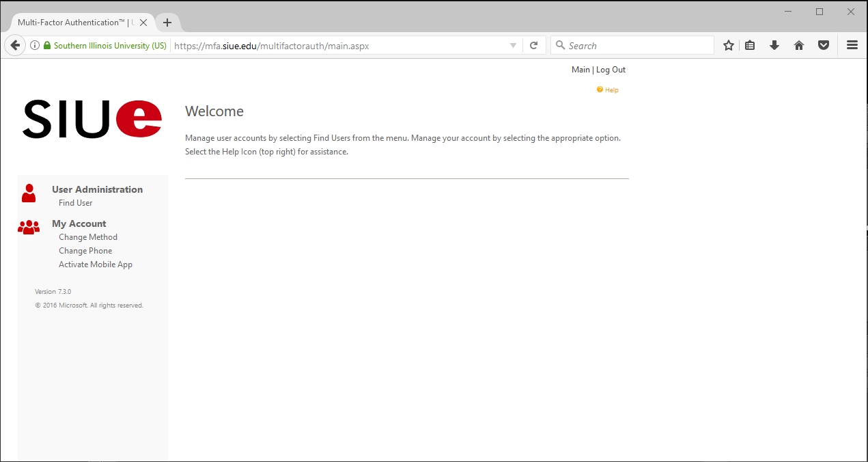Click the browser back arrow button
The image size is (868, 462).
pyautogui.click(x=15, y=46)
